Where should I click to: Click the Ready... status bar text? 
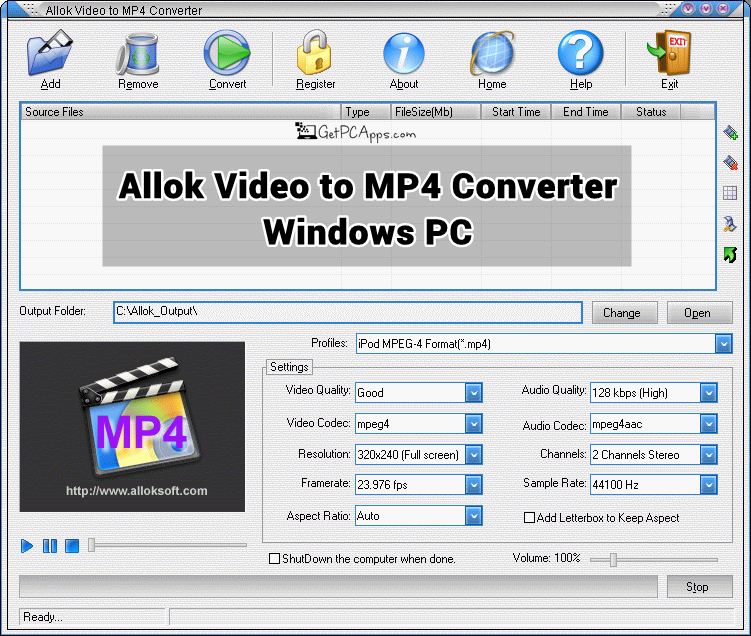point(43,617)
